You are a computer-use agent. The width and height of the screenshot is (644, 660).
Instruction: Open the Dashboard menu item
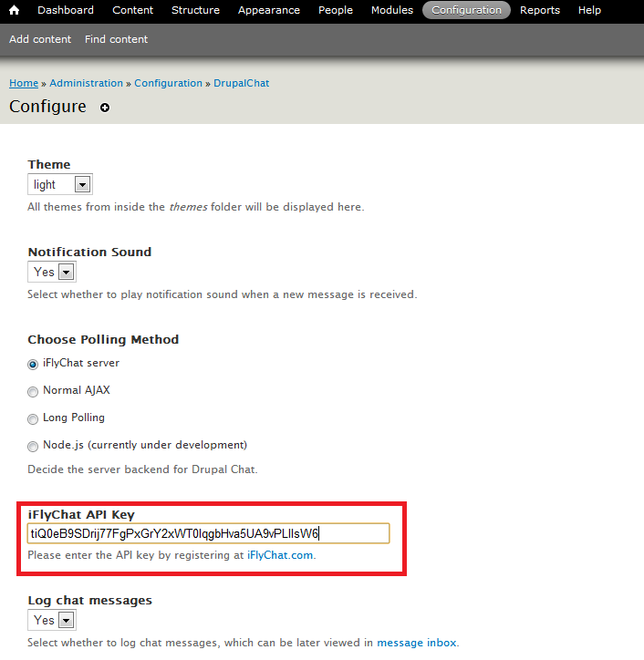coord(66,10)
